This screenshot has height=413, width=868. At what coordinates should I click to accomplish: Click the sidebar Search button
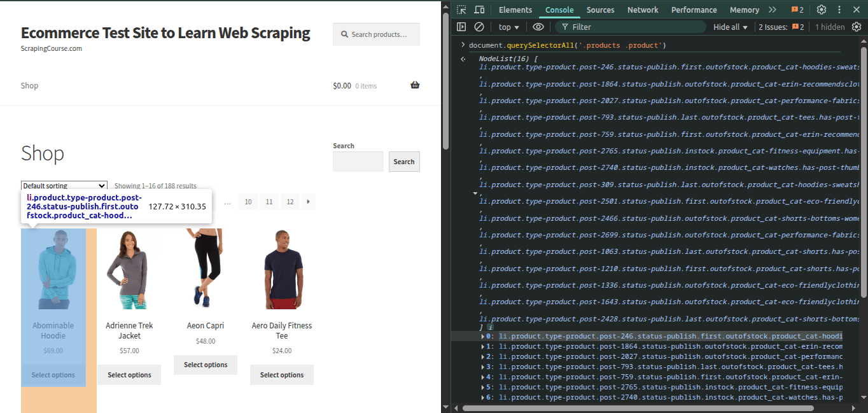(x=404, y=162)
